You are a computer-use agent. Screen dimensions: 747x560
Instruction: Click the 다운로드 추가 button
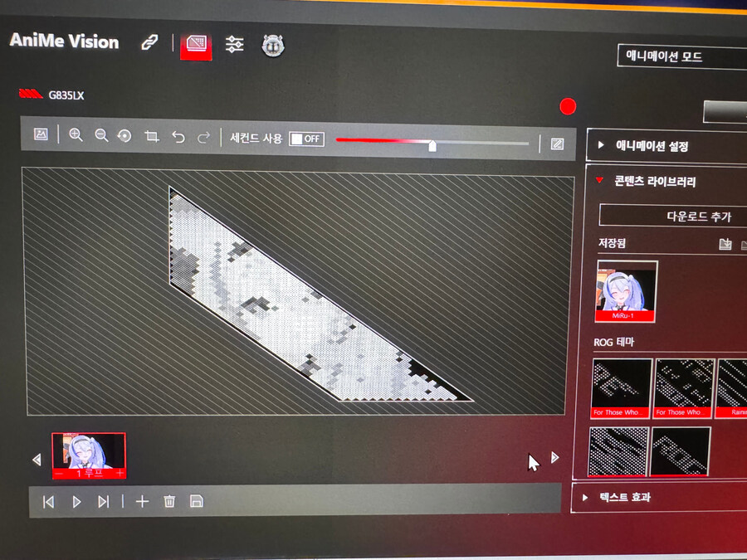(673, 217)
